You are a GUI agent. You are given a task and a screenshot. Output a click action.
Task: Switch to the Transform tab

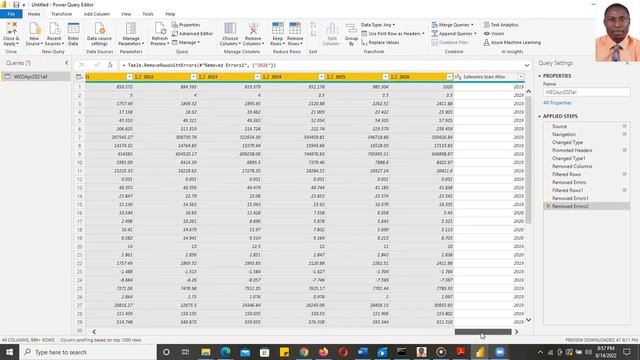(x=62, y=14)
